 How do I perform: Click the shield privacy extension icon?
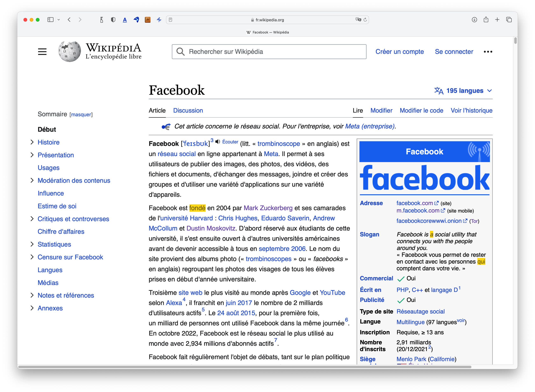pyautogui.click(x=113, y=20)
